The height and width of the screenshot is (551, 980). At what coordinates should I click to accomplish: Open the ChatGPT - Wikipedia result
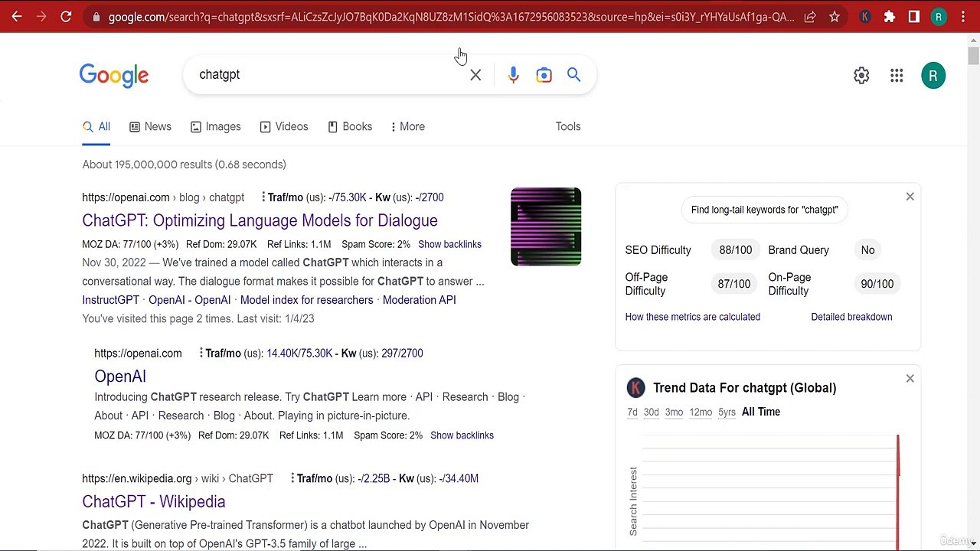tap(154, 501)
